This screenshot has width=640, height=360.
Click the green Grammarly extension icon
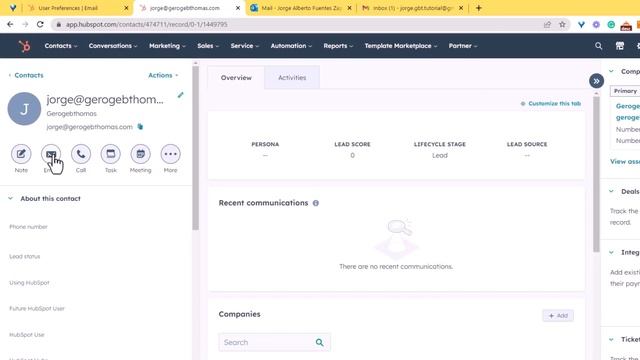tap(611, 24)
